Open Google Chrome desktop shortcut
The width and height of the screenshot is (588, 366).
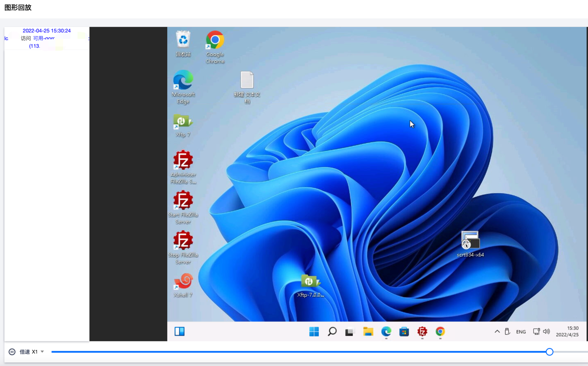click(215, 47)
